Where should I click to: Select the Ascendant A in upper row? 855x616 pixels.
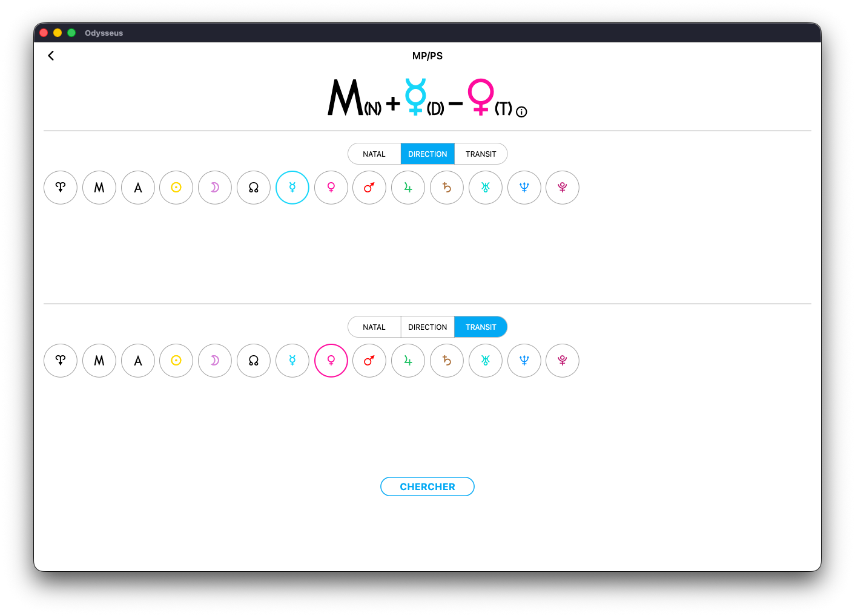tap(138, 188)
